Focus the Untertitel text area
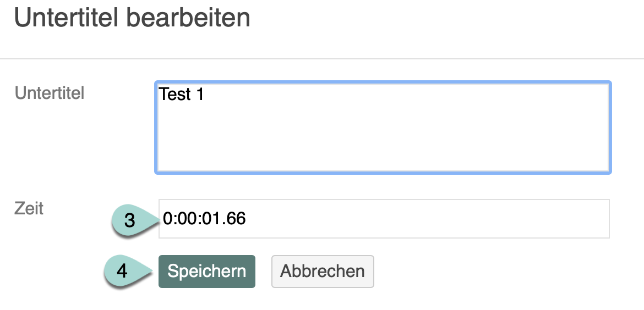This screenshot has height=310, width=644. (x=383, y=128)
